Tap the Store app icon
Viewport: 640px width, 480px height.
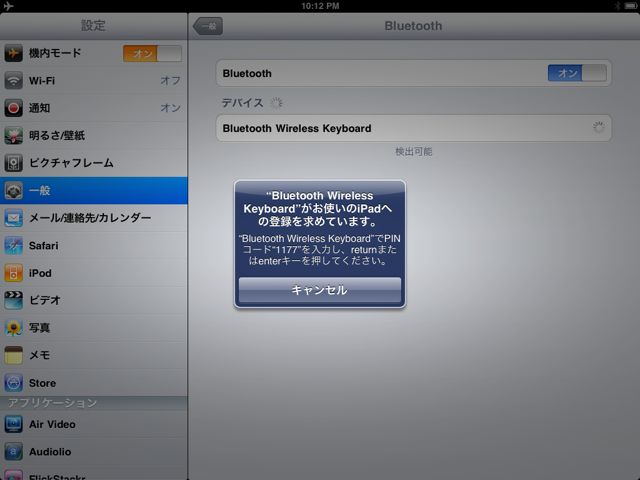13,383
